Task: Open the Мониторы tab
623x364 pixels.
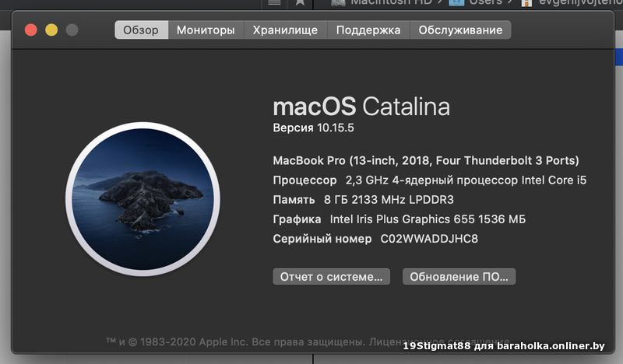Action: pyautogui.click(x=206, y=30)
